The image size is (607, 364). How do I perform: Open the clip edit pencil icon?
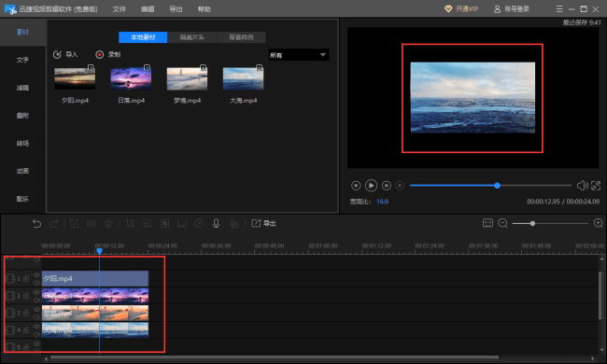(74, 224)
